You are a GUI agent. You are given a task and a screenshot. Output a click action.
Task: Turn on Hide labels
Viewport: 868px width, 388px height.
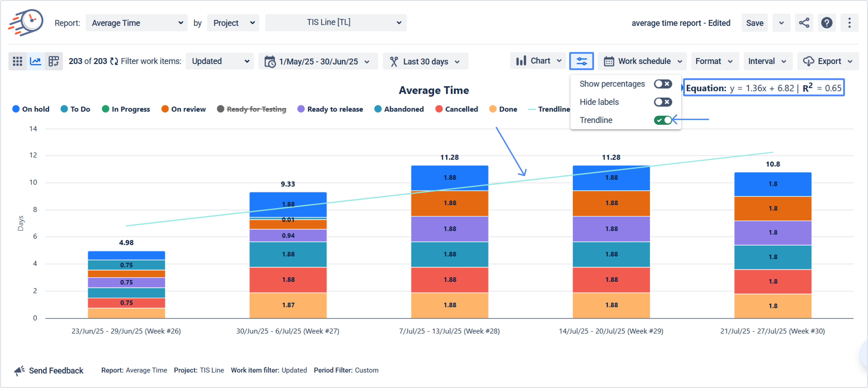tap(663, 102)
